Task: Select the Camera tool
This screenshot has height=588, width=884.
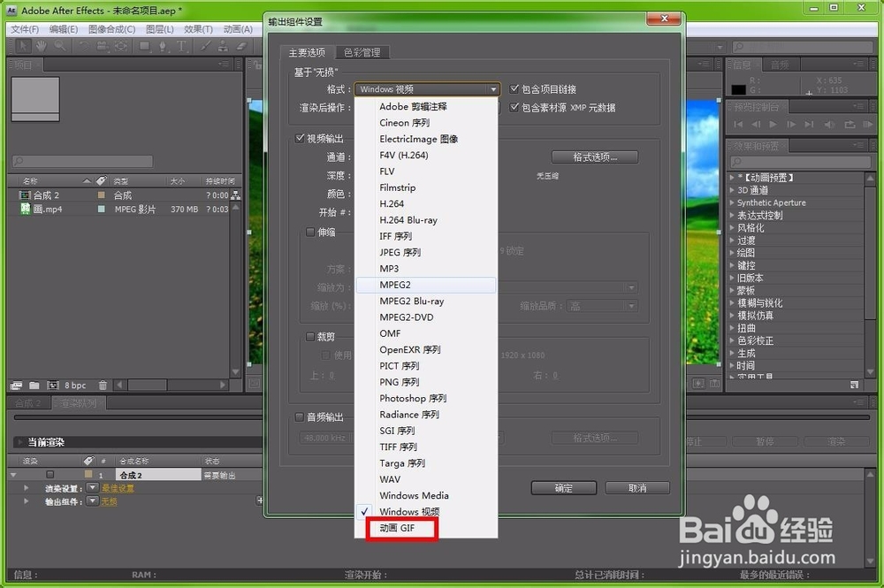Action: pos(102,46)
